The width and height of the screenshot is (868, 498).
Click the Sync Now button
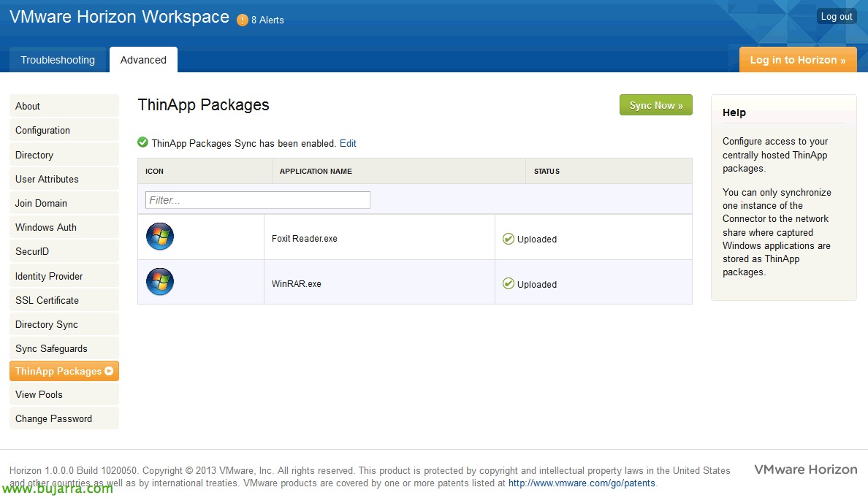coord(656,105)
